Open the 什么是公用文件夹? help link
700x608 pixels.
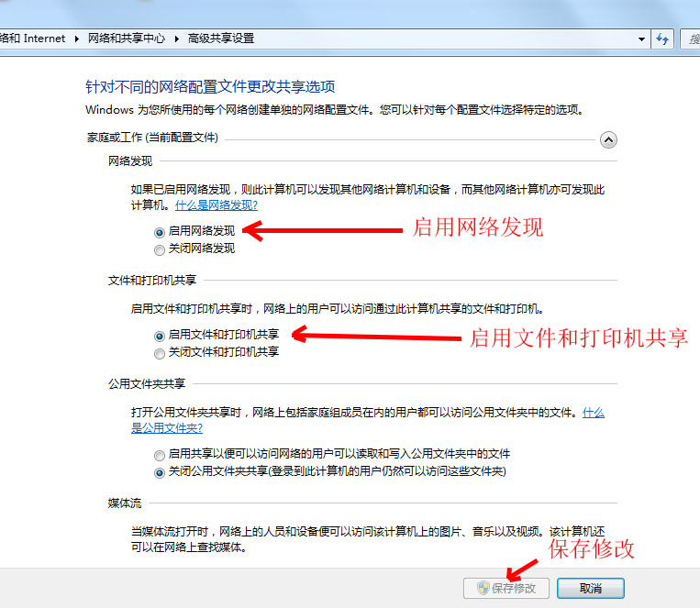167,428
